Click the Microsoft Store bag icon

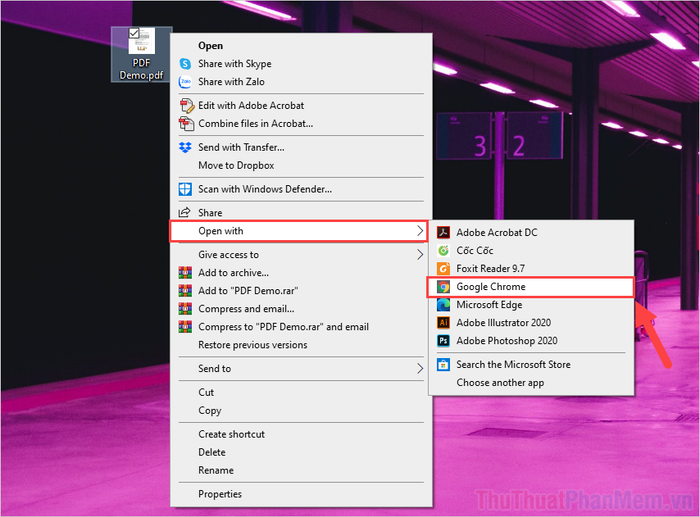[443, 365]
